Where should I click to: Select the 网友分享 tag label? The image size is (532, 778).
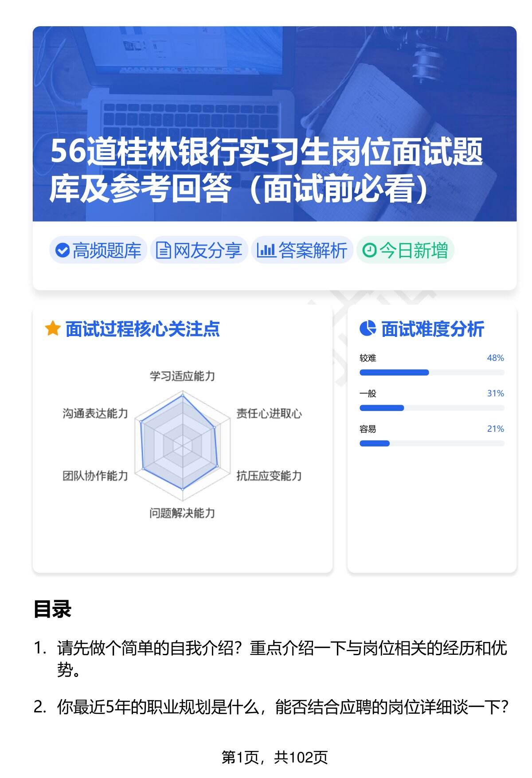tap(207, 250)
